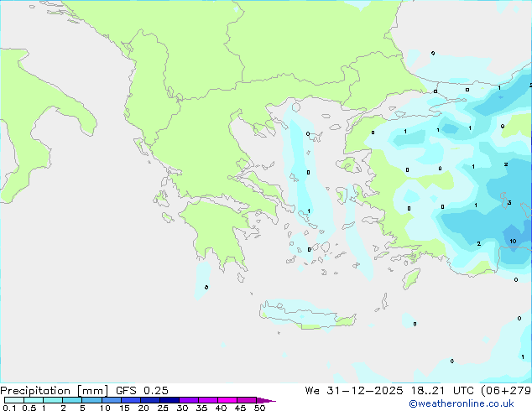
Task: Click the '35' legend scale label
Action: [201, 408]
